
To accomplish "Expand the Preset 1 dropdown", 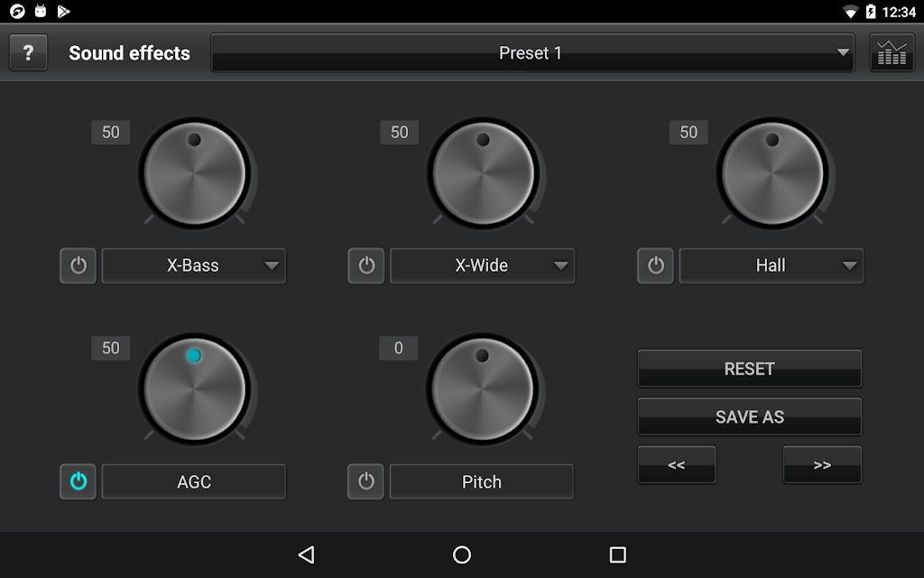I will (x=532, y=53).
